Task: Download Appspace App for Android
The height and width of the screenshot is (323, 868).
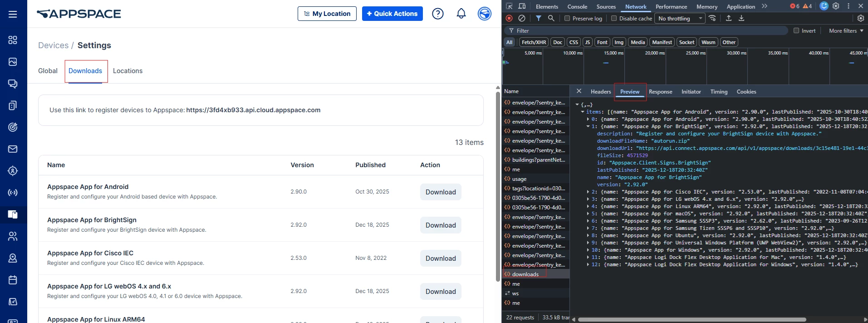Action: [441, 192]
